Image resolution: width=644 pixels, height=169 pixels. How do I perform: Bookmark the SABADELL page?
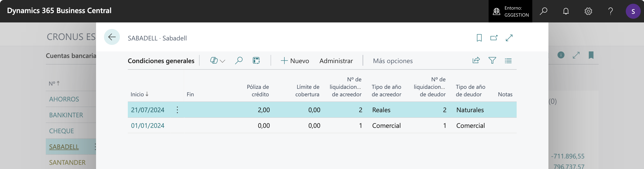point(479,38)
